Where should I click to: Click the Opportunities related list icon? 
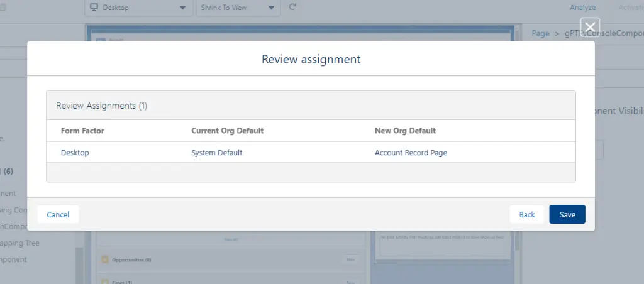click(x=104, y=259)
